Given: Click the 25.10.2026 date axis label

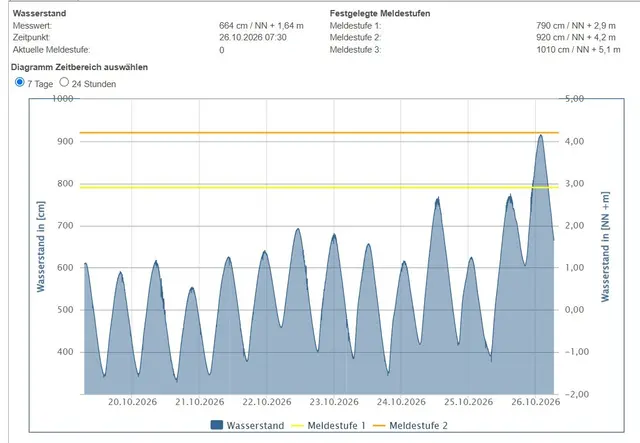Looking at the screenshot, I should click(469, 402).
